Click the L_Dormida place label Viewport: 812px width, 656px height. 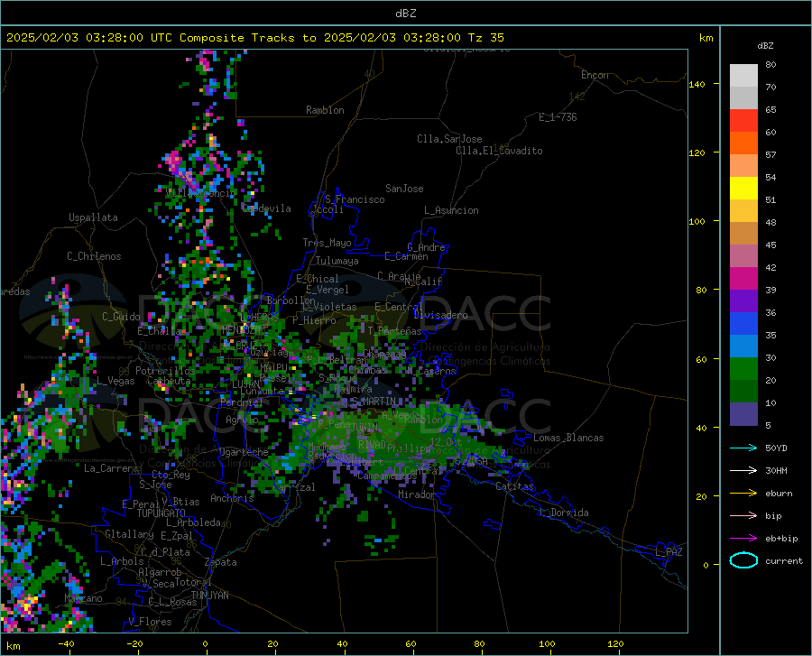pyautogui.click(x=564, y=513)
